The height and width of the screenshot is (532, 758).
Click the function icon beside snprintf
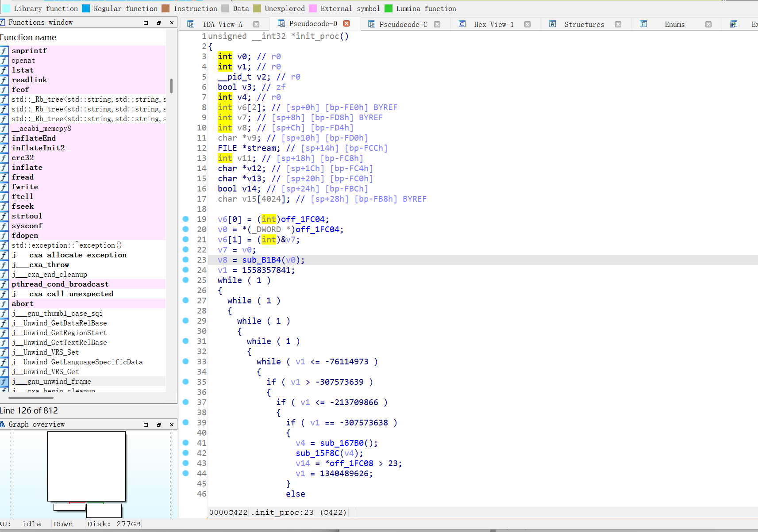[4, 51]
